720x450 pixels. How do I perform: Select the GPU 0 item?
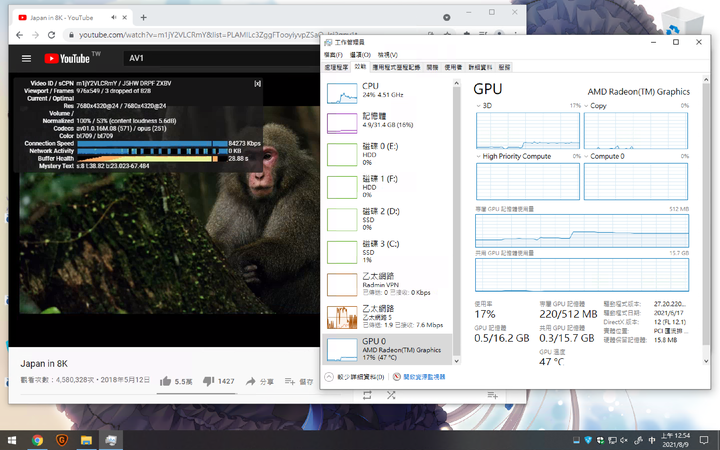[388, 349]
